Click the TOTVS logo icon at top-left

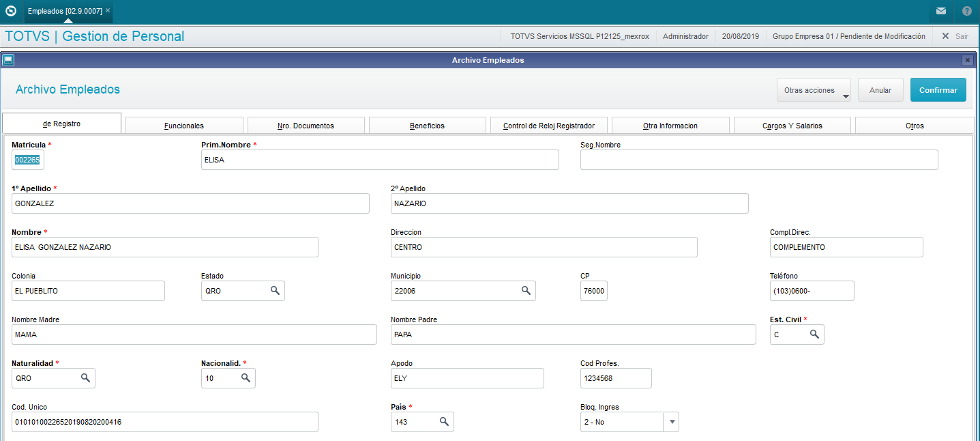point(10,11)
